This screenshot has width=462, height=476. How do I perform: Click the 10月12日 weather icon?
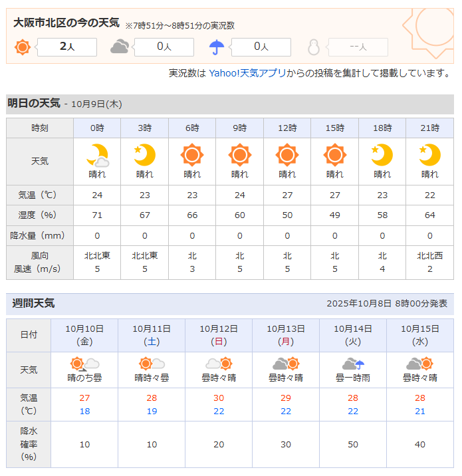[x=219, y=364]
